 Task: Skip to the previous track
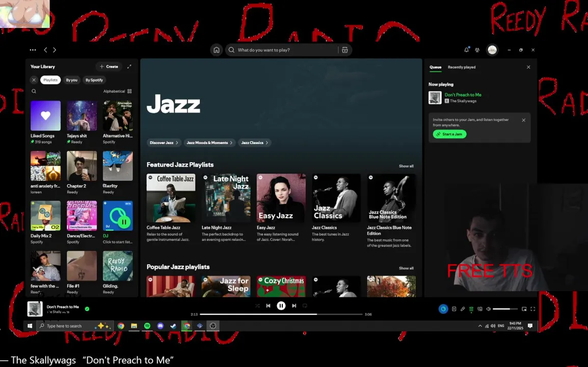[x=268, y=305]
